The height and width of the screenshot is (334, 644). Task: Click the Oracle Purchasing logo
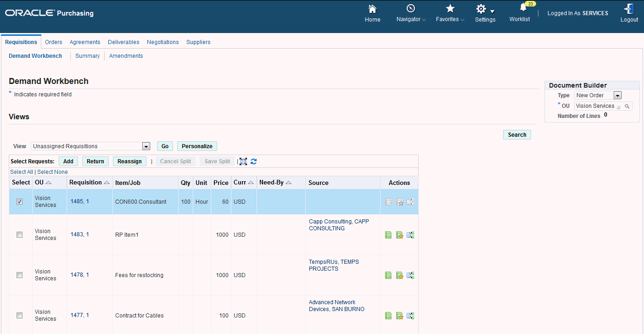[50, 13]
